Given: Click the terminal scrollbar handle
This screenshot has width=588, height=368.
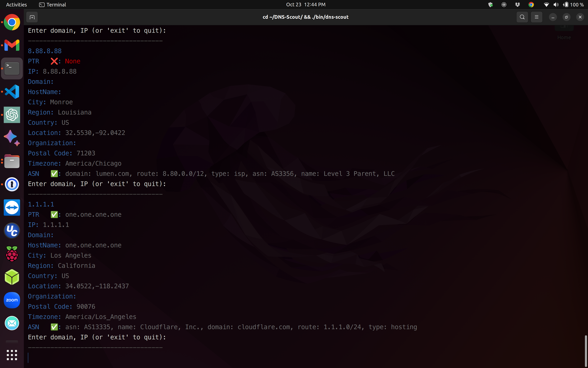Looking at the screenshot, I should (586, 351).
